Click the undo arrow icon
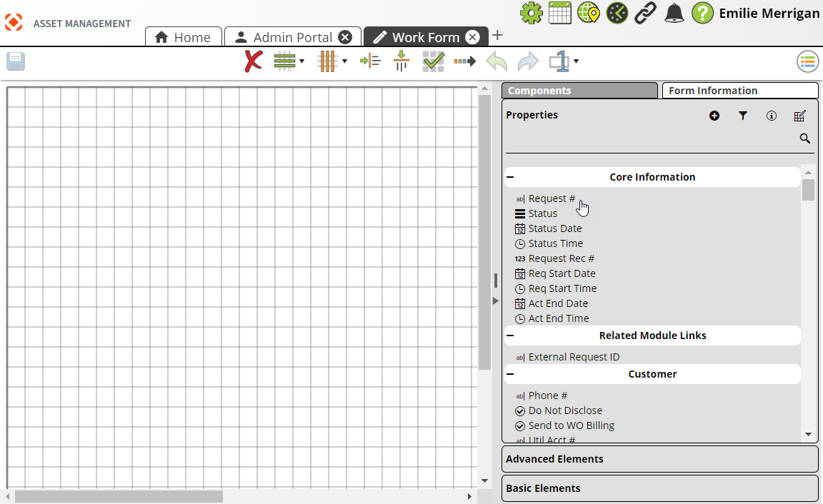This screenshot has width=823, height=504. pos(497,61)
